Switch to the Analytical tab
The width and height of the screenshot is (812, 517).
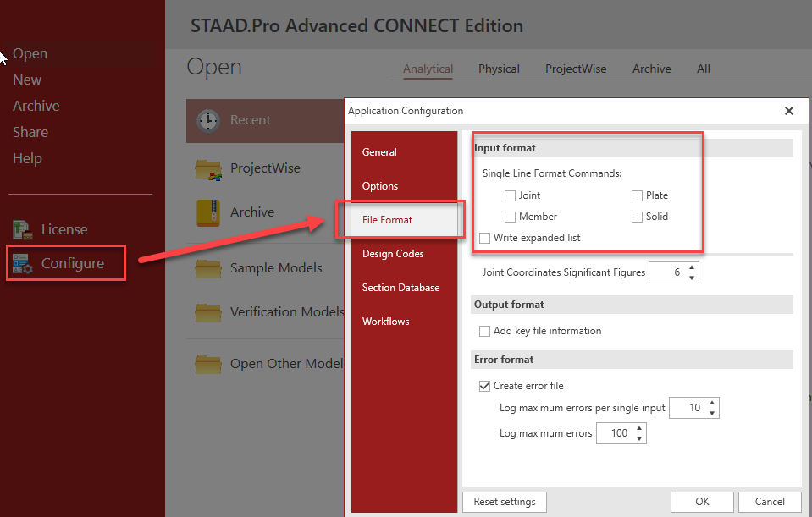[x=428, y=69]
